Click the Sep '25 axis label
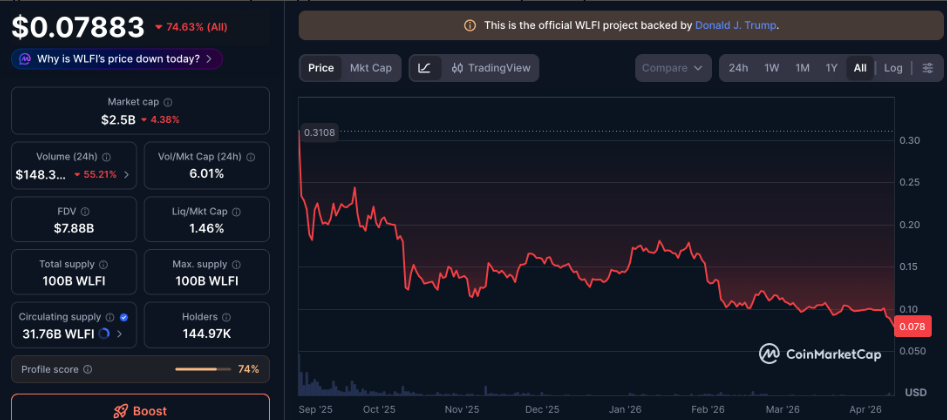This screenshot has height=420, width=947. [315, 409]
